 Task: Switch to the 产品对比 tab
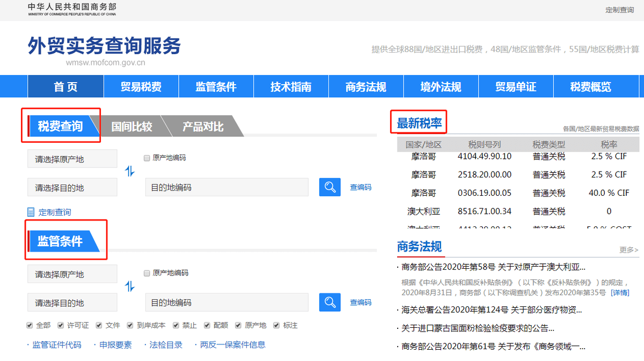click(x=203, y=126)
